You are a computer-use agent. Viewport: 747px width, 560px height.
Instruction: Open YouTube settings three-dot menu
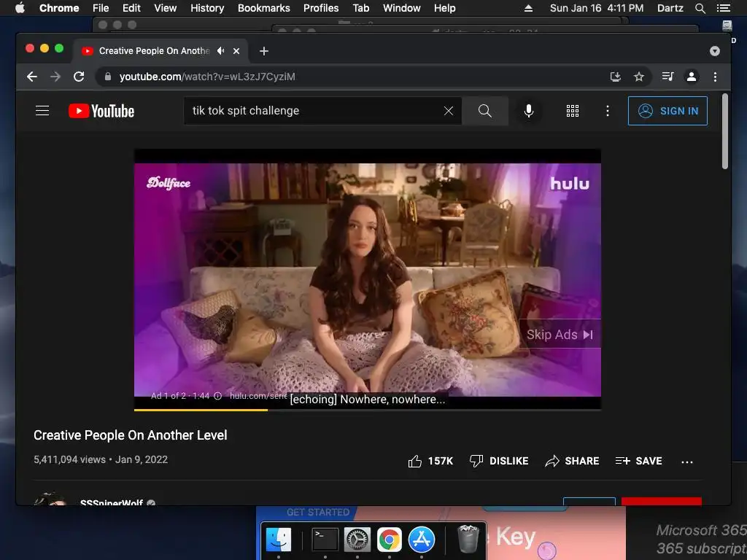(x=608, y=111)
